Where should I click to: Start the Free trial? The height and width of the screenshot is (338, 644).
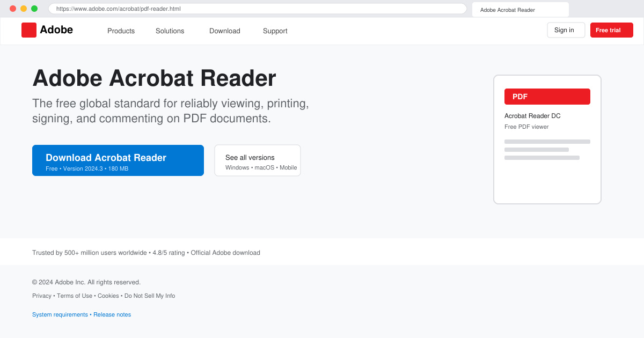[x=612, y=30]
